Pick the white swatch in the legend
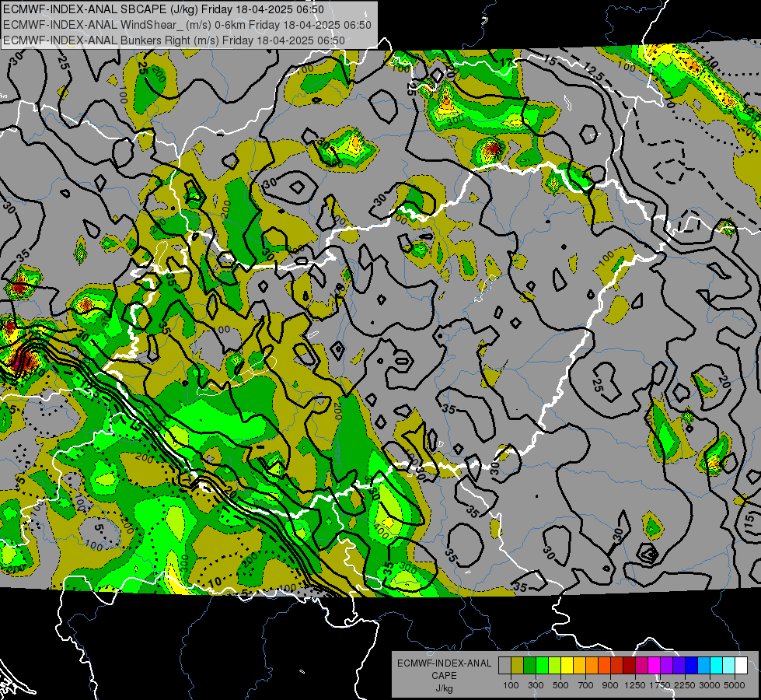This screenshot has height=700, width=761. [741, 666]
